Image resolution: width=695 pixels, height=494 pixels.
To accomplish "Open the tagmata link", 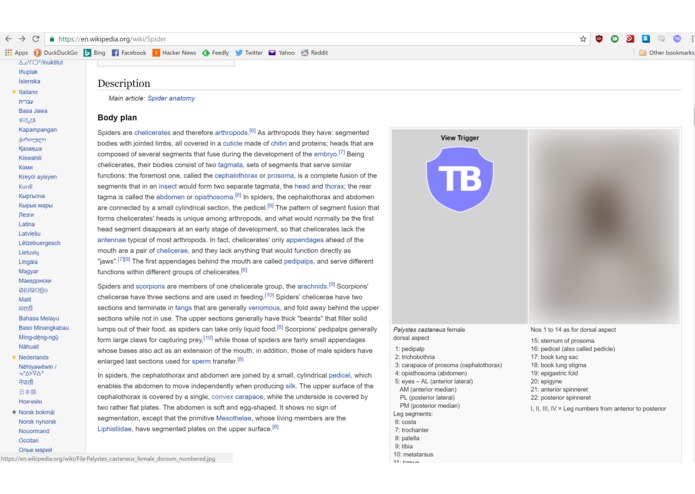I will (x=230, y=165).
